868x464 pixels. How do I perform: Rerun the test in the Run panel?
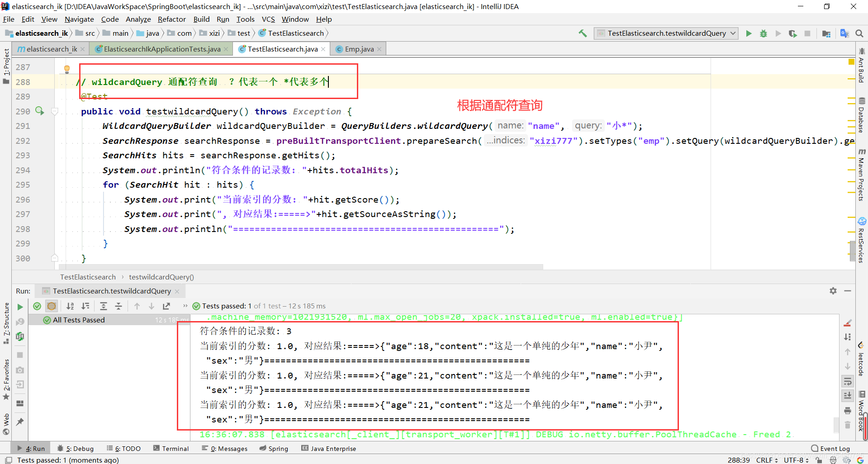20,307
